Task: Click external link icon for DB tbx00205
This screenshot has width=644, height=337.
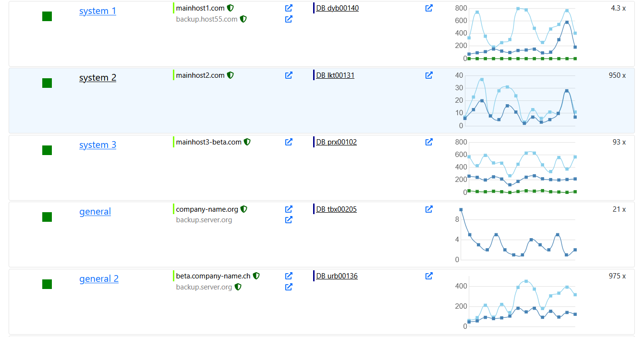Action: click(429, 209)
